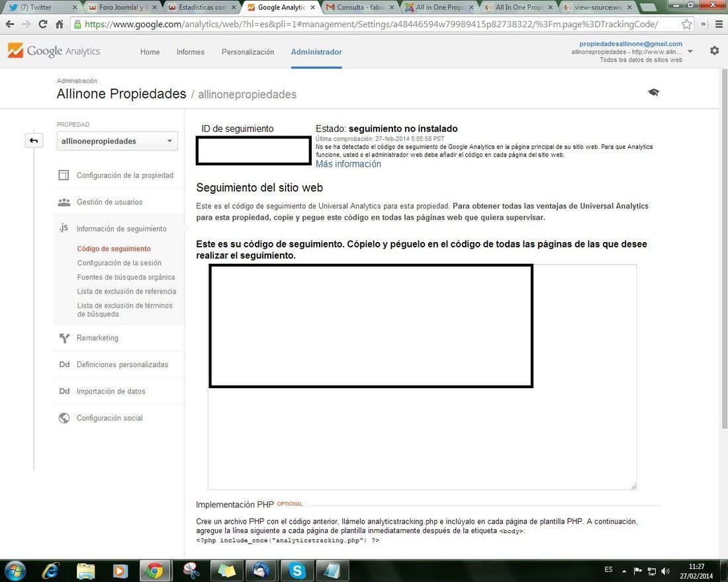Click the Más información link
Screen dimensions: 728x582
348,164
